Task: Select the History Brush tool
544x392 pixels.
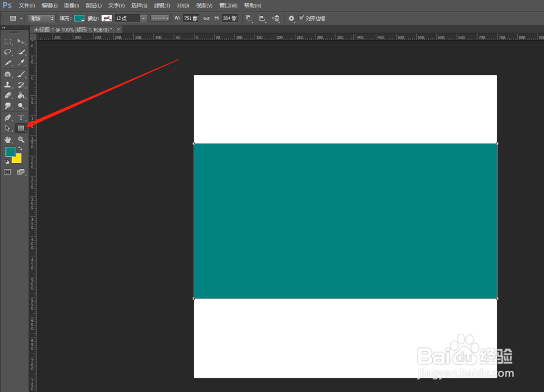Action: [x=21, y=85]
